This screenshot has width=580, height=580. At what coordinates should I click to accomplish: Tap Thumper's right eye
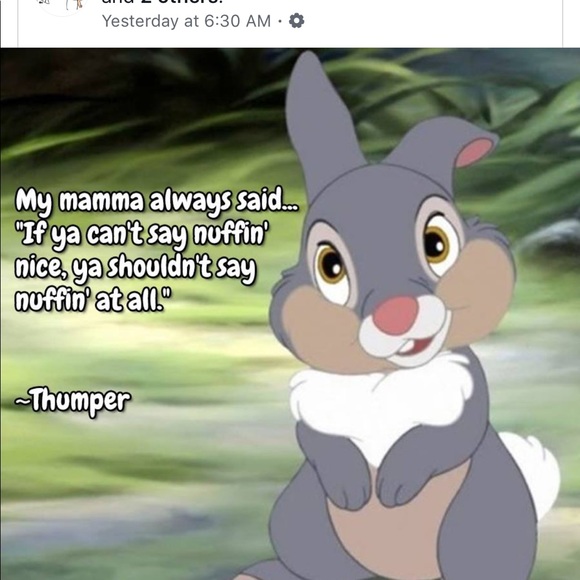(x=436, y=244)
